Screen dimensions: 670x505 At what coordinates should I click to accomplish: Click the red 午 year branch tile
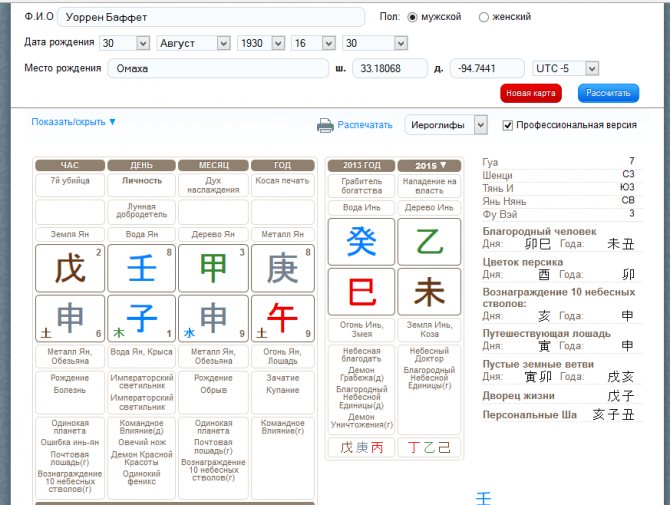point(284,319)
